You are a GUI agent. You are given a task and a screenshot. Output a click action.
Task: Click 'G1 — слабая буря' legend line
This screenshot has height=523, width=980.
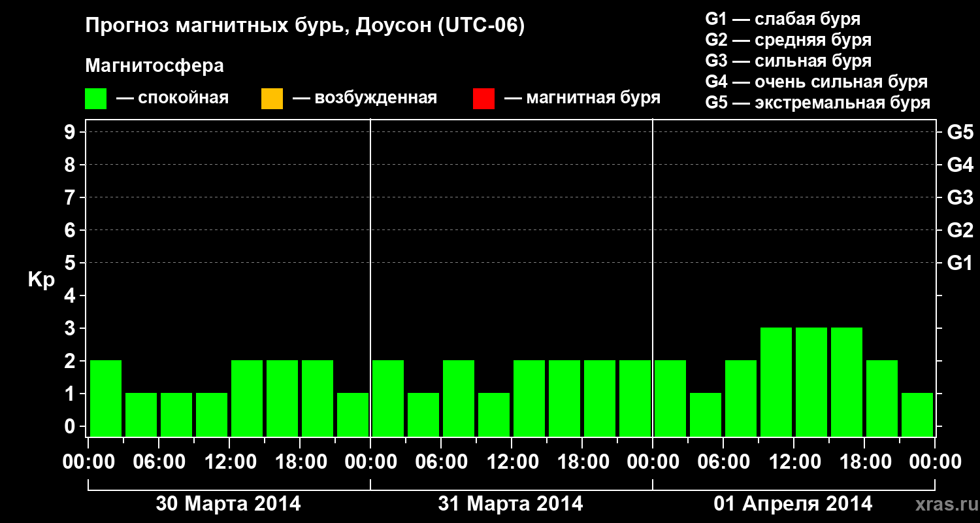coord(783,19)
